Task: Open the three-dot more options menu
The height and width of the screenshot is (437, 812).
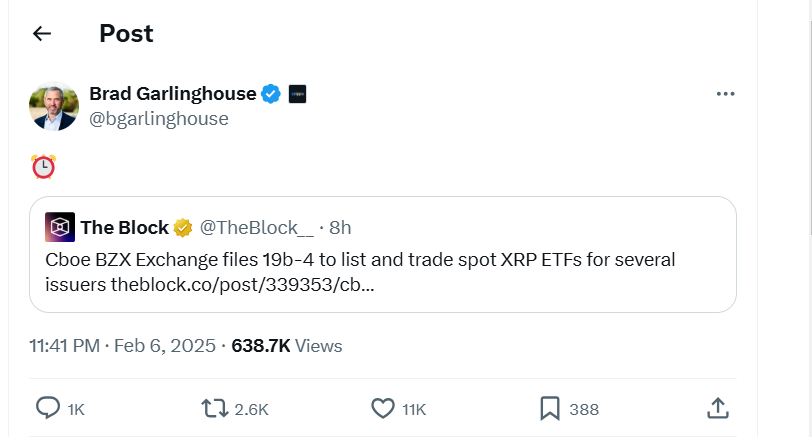Action: click(727, 94)
